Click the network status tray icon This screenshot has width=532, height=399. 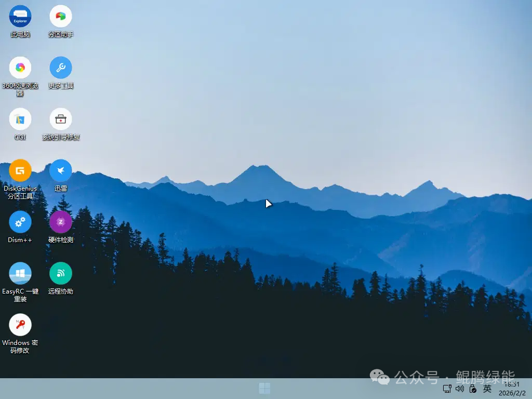click(447, 389)
